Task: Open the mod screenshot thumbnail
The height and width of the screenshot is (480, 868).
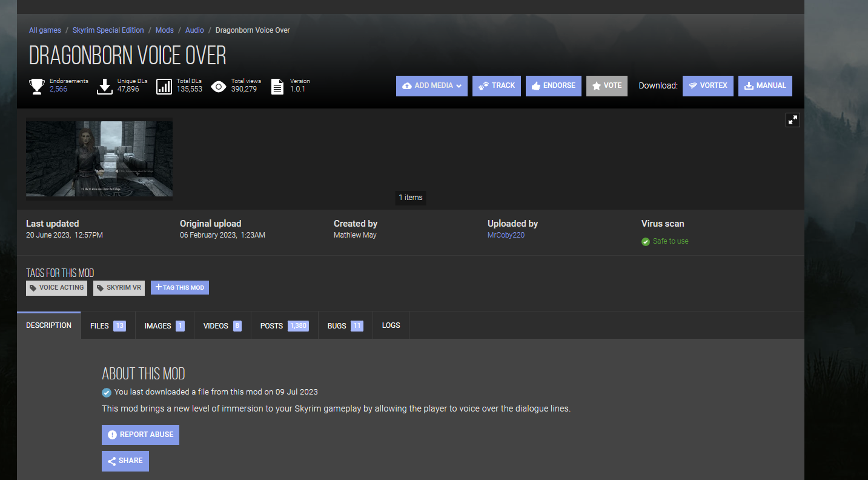Action: 99,159
